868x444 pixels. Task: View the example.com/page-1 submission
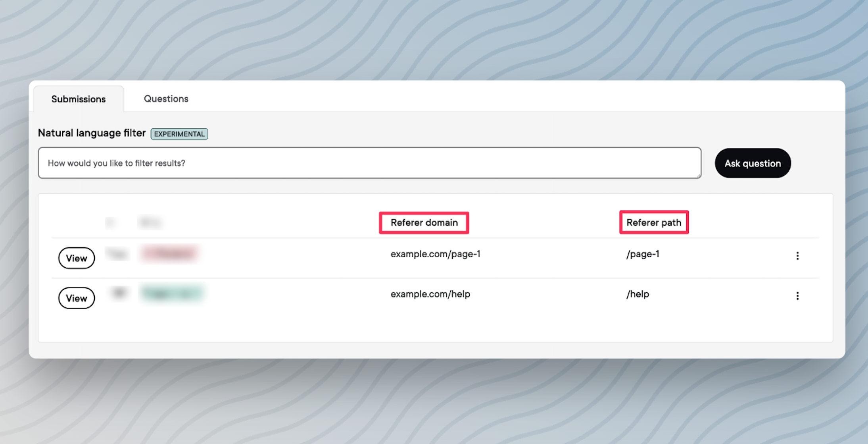click(x=77, y=258)
